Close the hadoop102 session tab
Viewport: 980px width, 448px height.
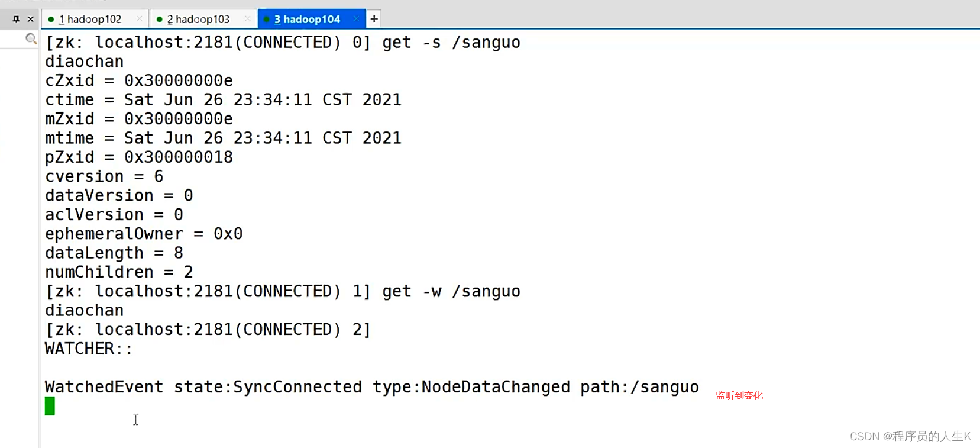tap(140, 19)
